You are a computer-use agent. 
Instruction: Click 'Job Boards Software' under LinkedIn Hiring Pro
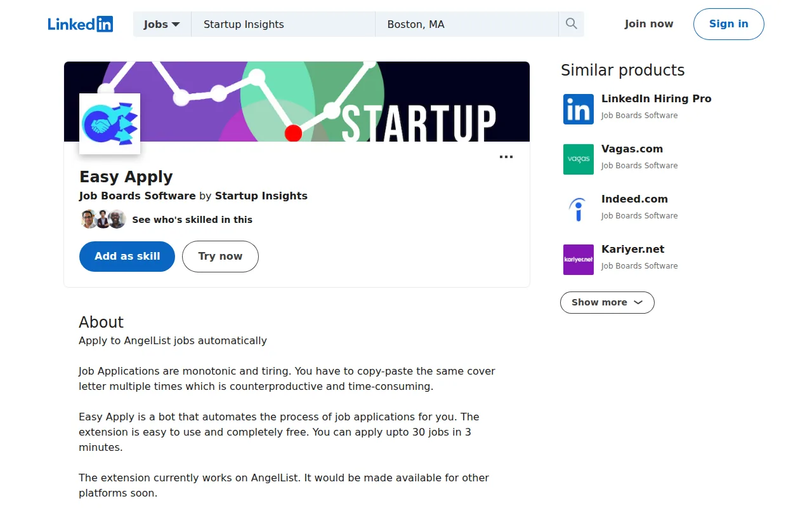[639, 116]
